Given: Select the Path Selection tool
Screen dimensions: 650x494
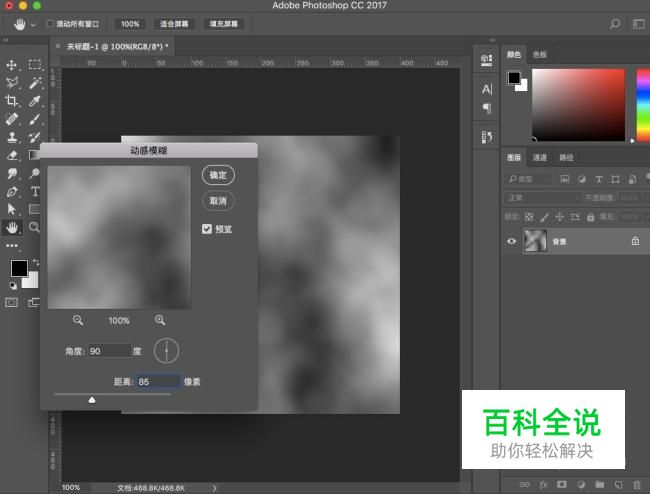Looking at the screenshot, I should (x=12, y=209).
